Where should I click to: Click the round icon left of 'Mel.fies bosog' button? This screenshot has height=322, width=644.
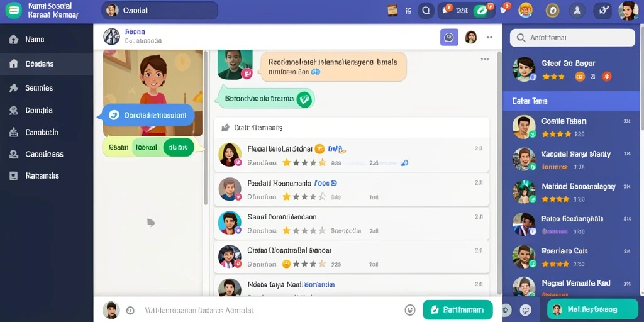[x=525, y=309]
